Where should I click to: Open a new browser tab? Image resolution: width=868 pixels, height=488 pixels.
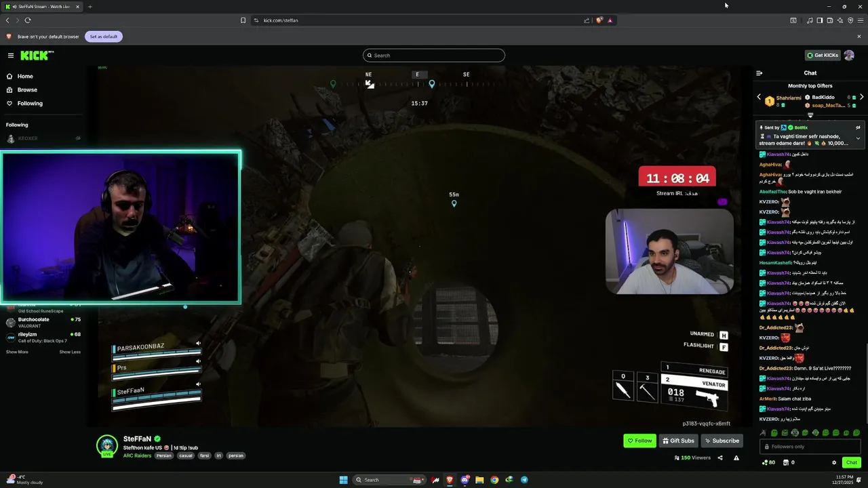click(90, 7)
